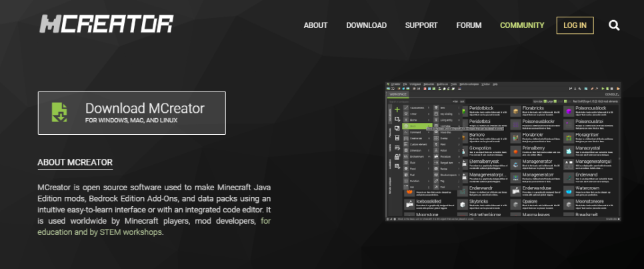Click the Florabricks block icon in the preview
Viewport: 644px width, 269px height.
tap(515, 110)
